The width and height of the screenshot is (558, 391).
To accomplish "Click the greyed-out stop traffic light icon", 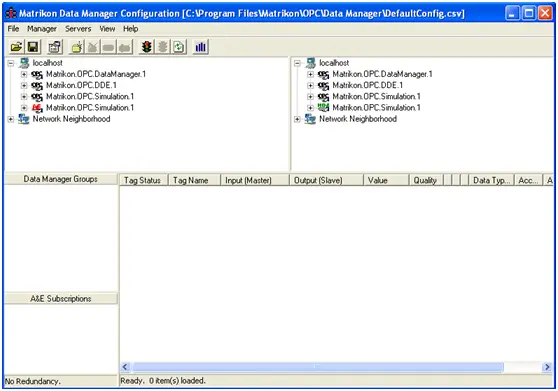I will point(163,47).
